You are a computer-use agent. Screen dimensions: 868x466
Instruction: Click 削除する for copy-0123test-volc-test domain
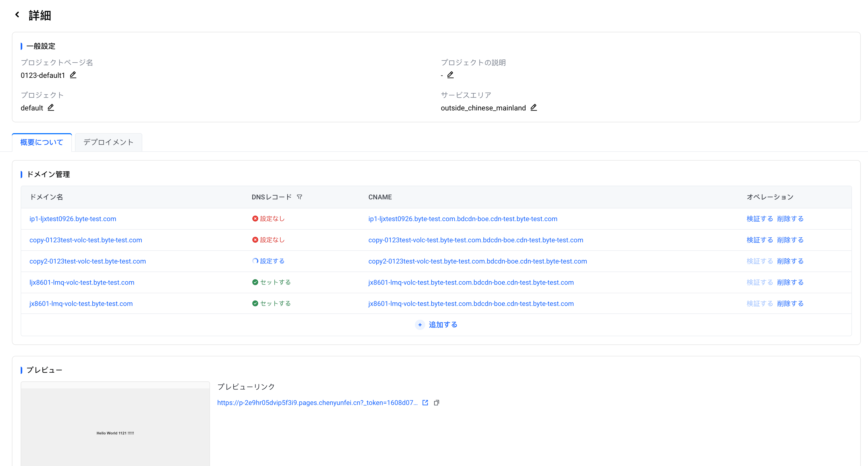click(790, 240)
